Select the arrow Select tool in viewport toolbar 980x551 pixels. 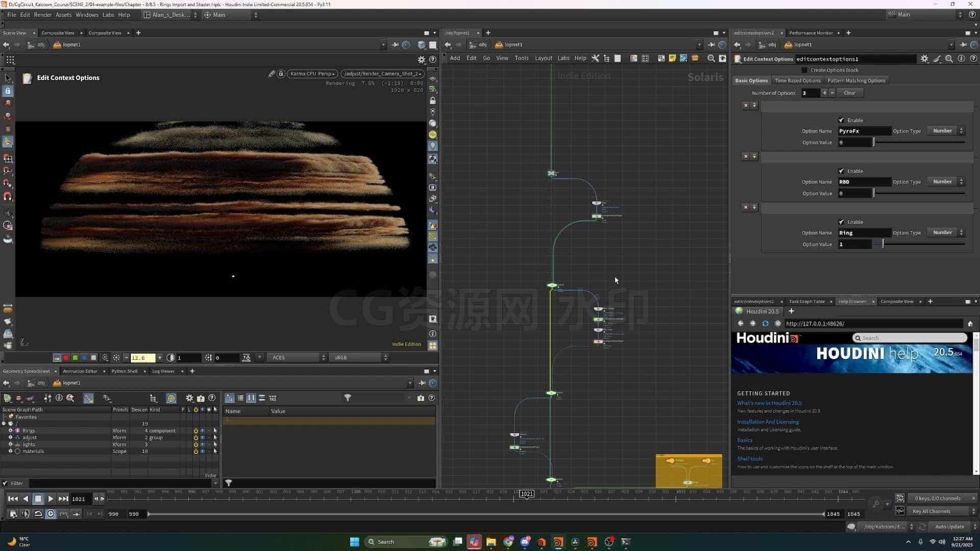[8, 78]
